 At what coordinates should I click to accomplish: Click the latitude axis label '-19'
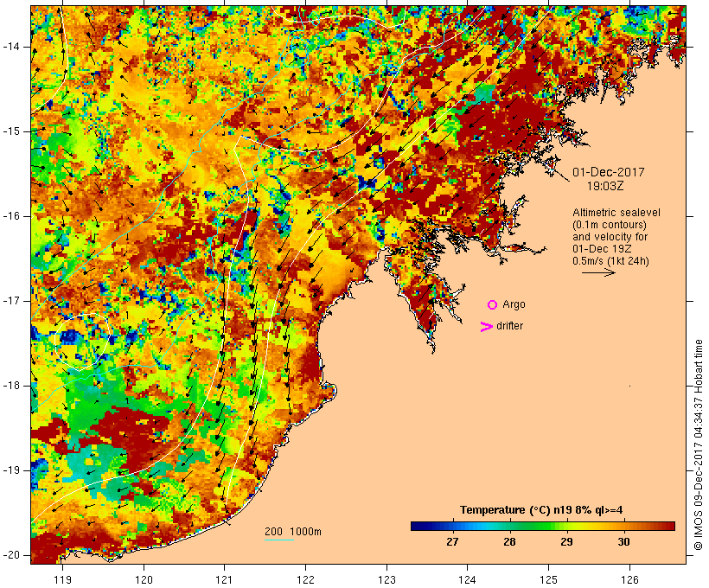coord(11,470)
